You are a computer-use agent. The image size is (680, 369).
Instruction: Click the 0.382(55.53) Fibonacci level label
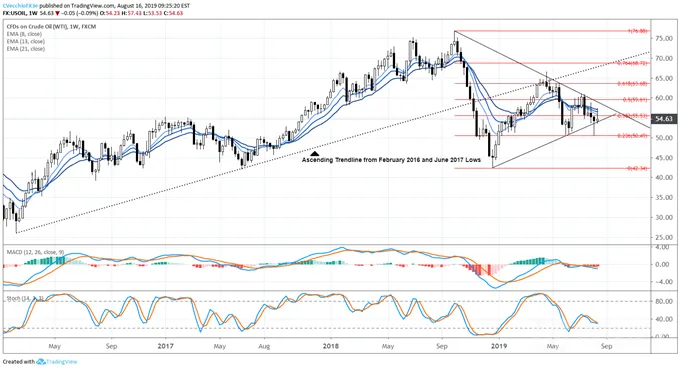pos(632,116)
